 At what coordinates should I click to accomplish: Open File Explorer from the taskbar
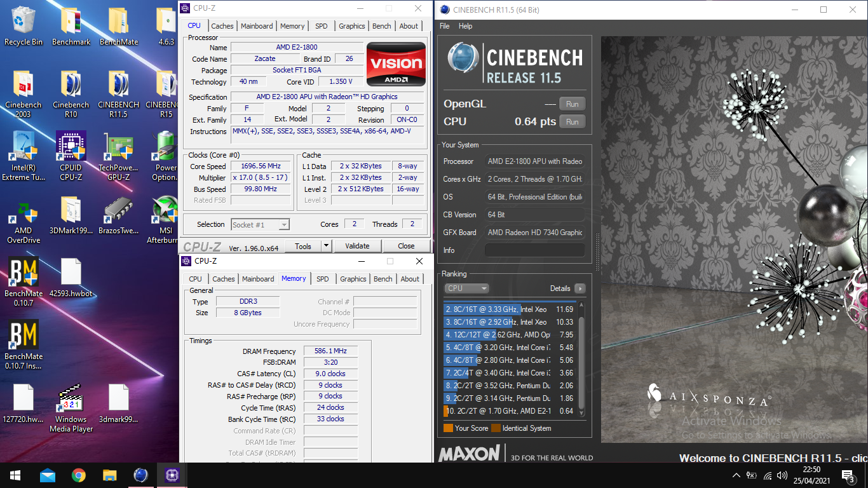tap(110, 475)
